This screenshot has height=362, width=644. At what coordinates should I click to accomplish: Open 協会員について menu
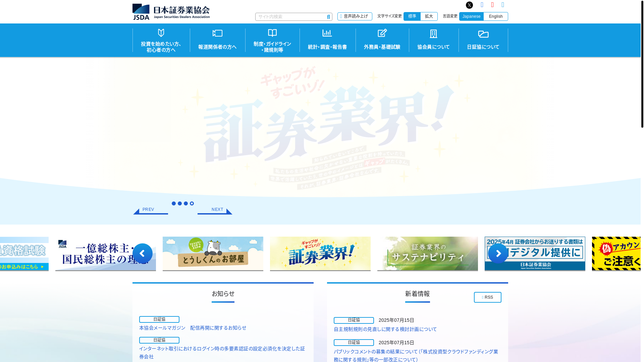(x=434, y=40)
